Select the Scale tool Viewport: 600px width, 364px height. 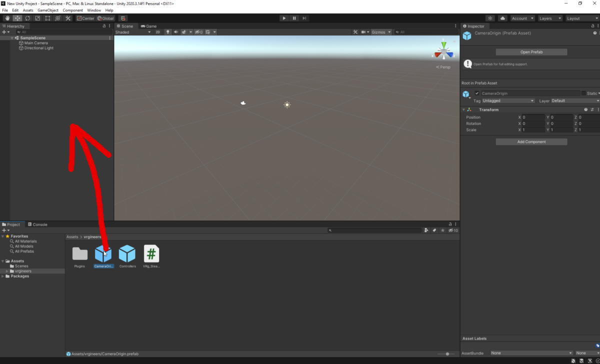click(x=36, y=18)
